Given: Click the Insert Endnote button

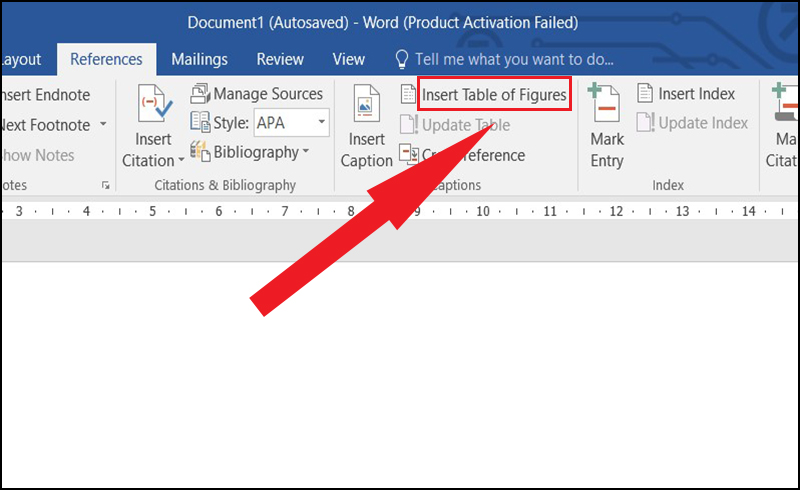Looking at the screenshot, I should [x=45, y=94].
